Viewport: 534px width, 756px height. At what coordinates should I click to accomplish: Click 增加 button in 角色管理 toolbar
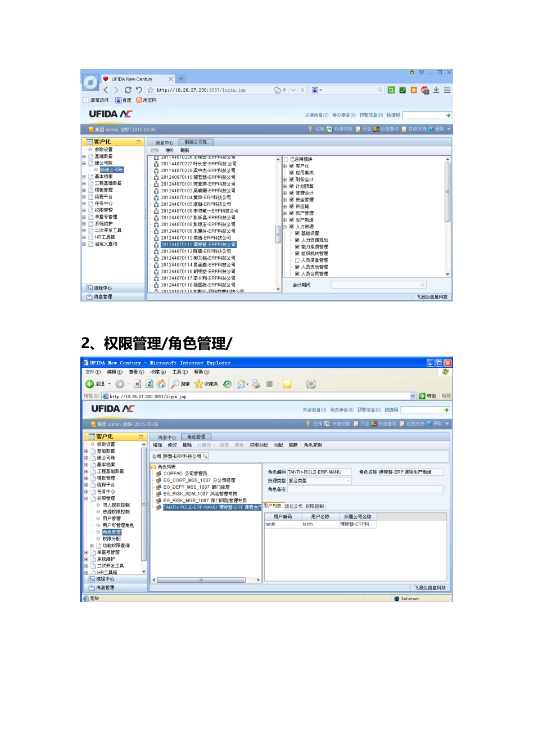[157, 445]
